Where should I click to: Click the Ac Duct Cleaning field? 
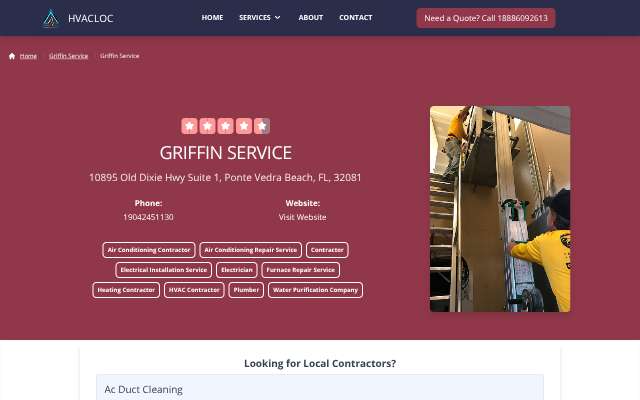point(320,389)
